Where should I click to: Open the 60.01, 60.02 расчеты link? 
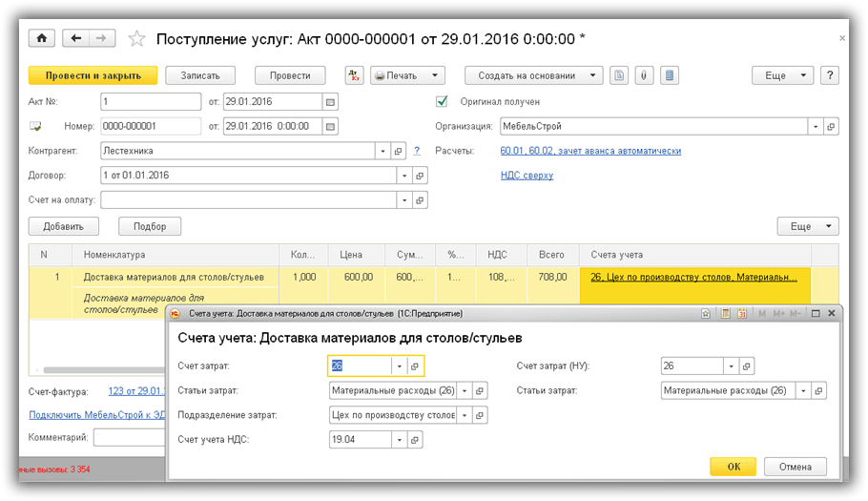click(590, 151)
